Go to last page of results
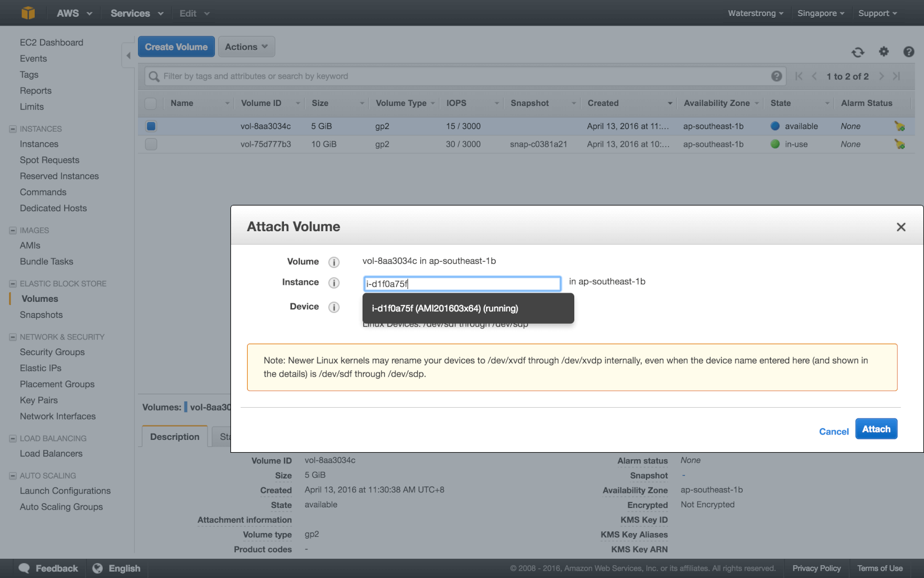This screenshot has height=578, width=924. click(x=896, y=76)
